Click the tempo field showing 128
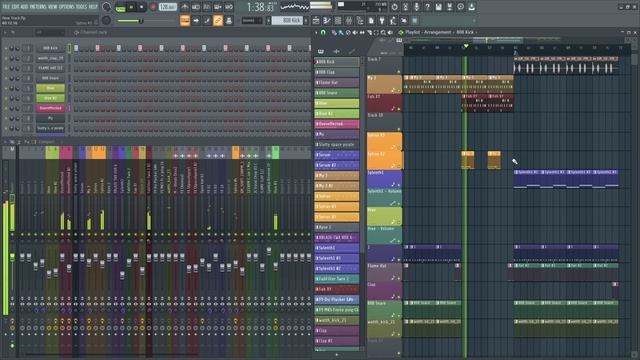Viewport: 640px width, 360px height. pos(167,7)
